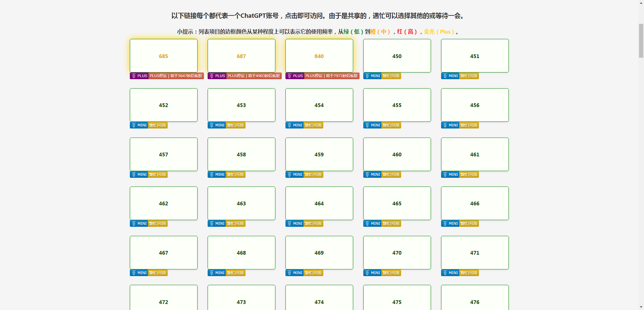
Task: Click status text 'PLUS停运 | 将于3647秒后恢复'
Action: pos(176,76)
